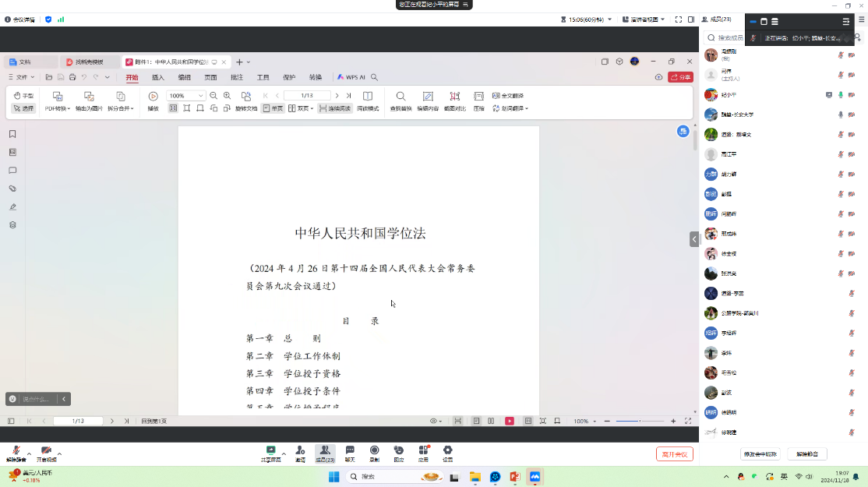Unmute the microphone in meeting bar
This screenshot has width=868, height=487.
(16, 451)
